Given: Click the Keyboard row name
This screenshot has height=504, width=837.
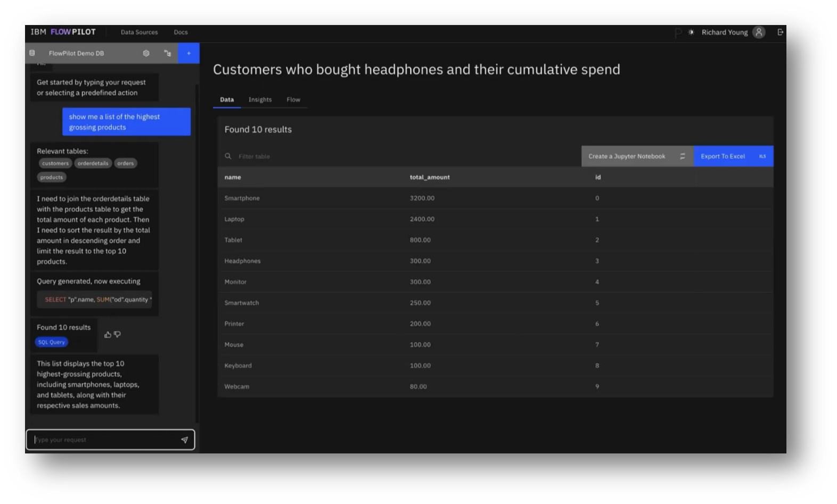Looking at the screenshot, I should (238, 366).
